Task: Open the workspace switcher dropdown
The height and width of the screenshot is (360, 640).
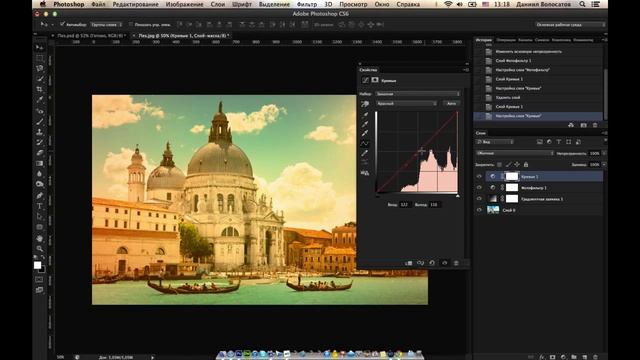Action: point(570,24)
